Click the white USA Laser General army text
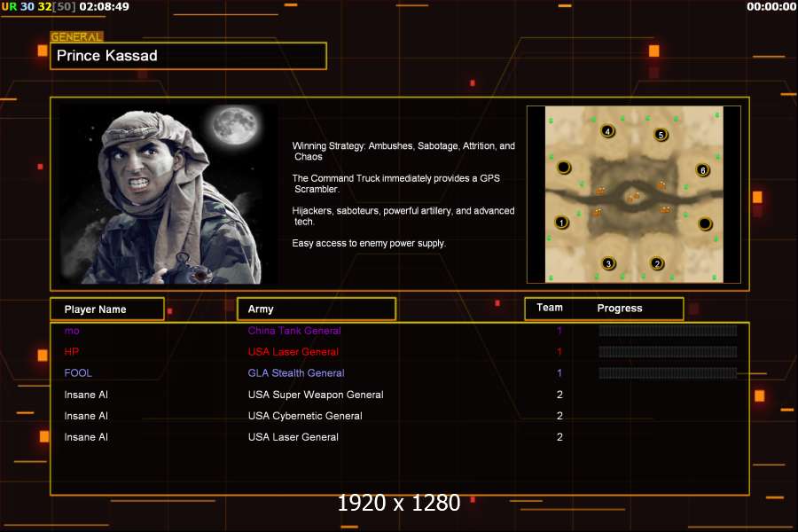The width and height of the screenshot is (798, 532). click(293, 437)
